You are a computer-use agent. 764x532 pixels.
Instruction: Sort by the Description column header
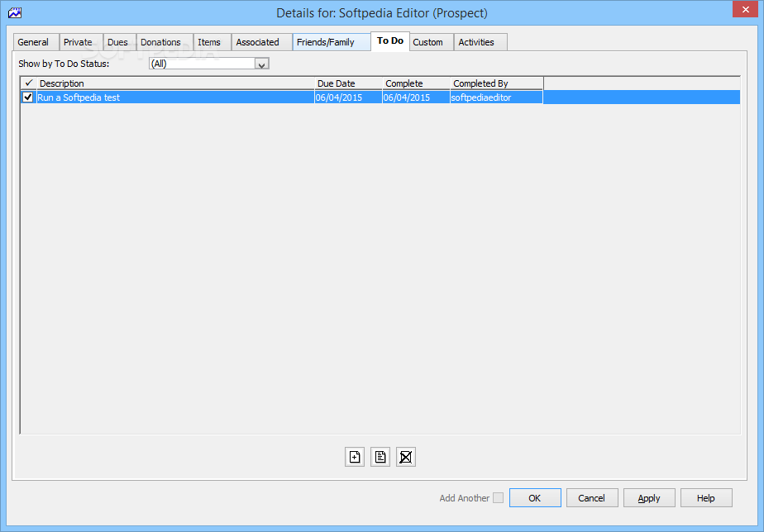(175, 83)
